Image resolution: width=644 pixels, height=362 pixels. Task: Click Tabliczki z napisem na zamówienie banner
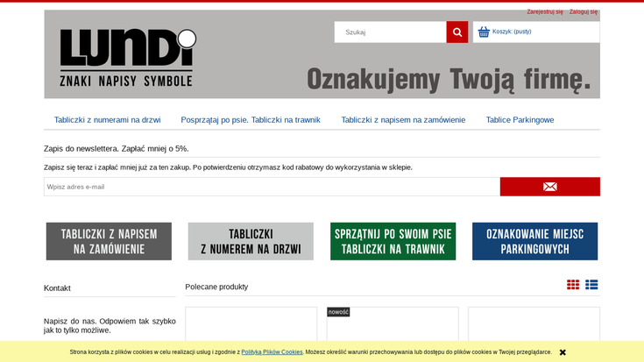[x=109, y=241]
